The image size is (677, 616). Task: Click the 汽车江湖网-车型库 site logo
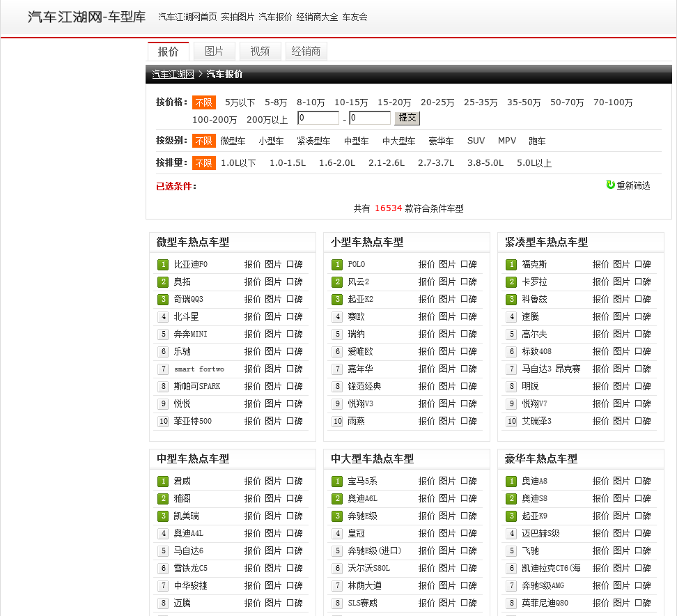(x=86, y=17)
